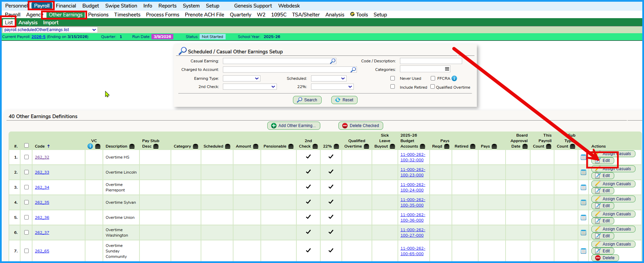The height and width of the screenshot is (263, 644).
Task: Open the W2 submenu item
Action: pyautogui.click(x=261, y=15)
